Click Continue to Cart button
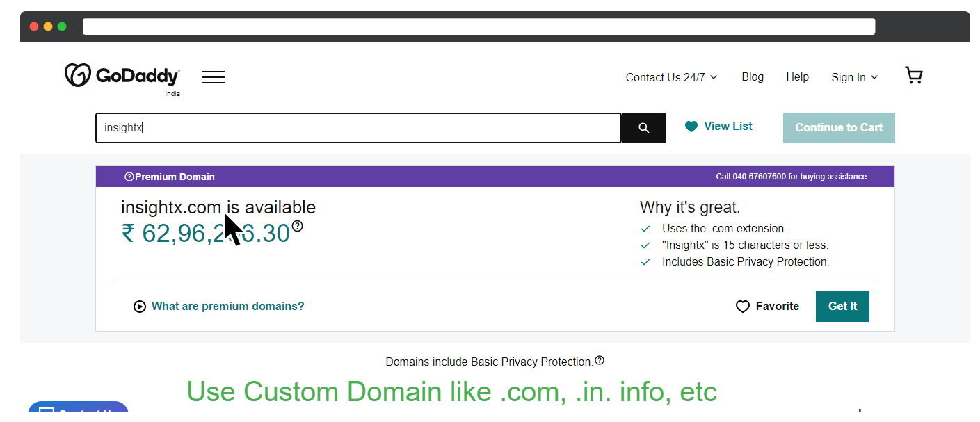980x422 pixels. click(x=839, y=128)
